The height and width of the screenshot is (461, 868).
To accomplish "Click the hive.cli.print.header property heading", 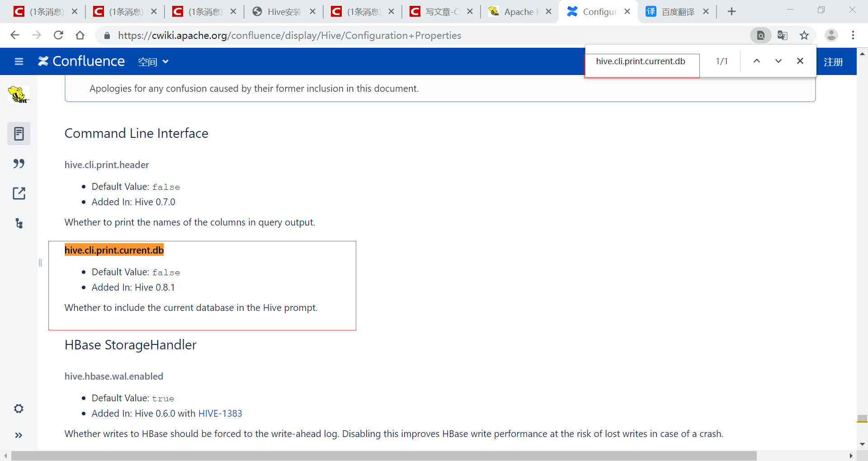I will (x=107, y=165).
